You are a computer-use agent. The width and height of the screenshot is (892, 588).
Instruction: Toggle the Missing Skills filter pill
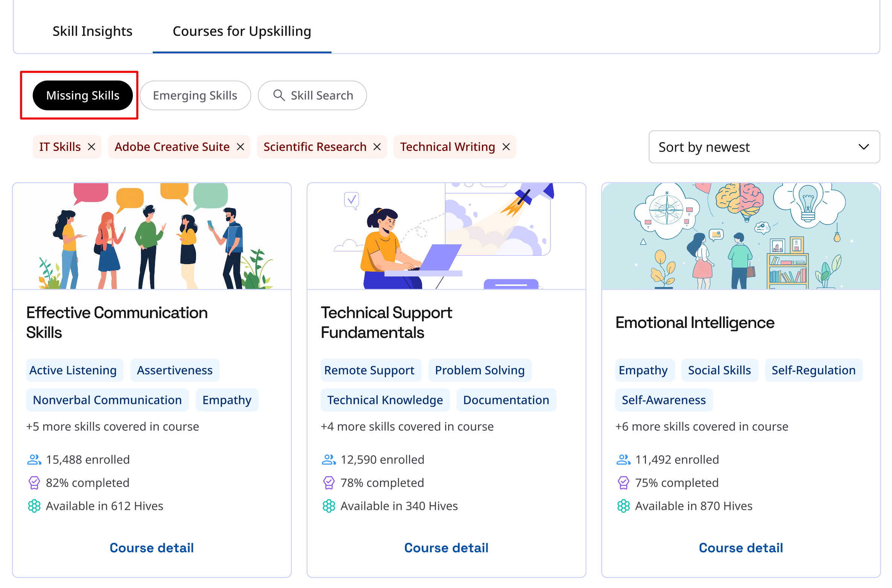click(83, 95)
